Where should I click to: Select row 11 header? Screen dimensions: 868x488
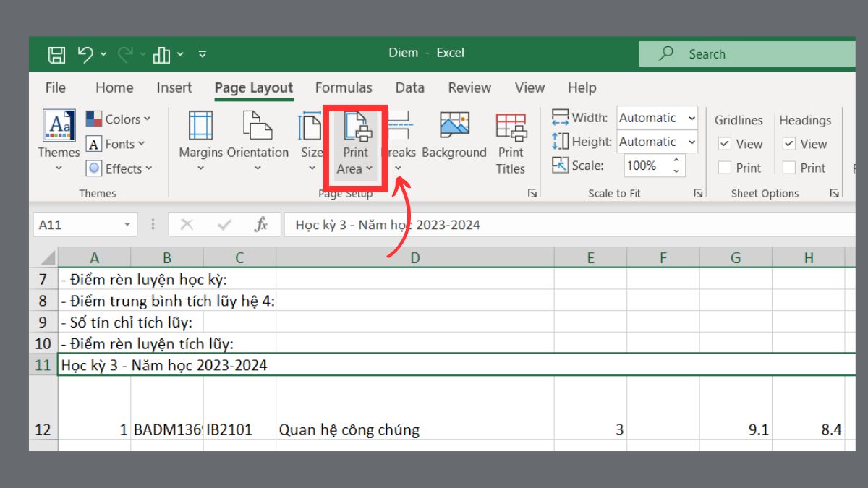pos(43,365)
